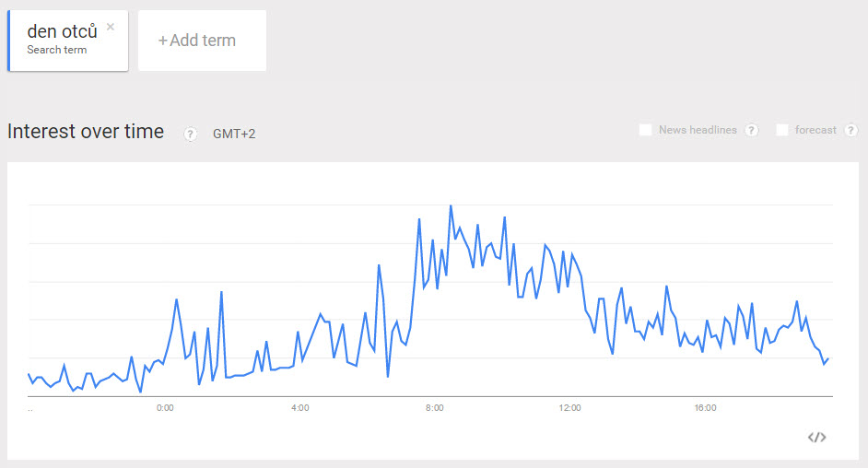The image size is (868, 468).
Task: Click the GMT+2 timezone label
Action: tap(234, 134)
